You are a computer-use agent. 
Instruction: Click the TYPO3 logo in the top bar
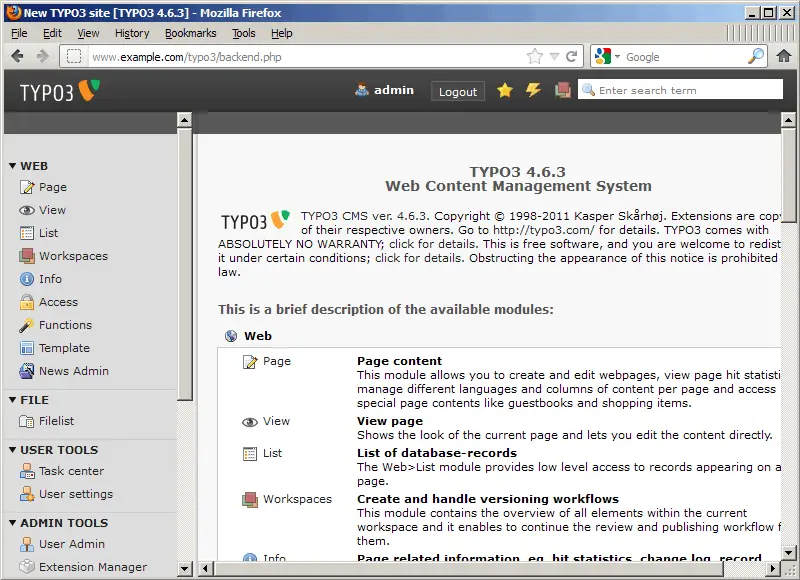(x=60, y=91)
